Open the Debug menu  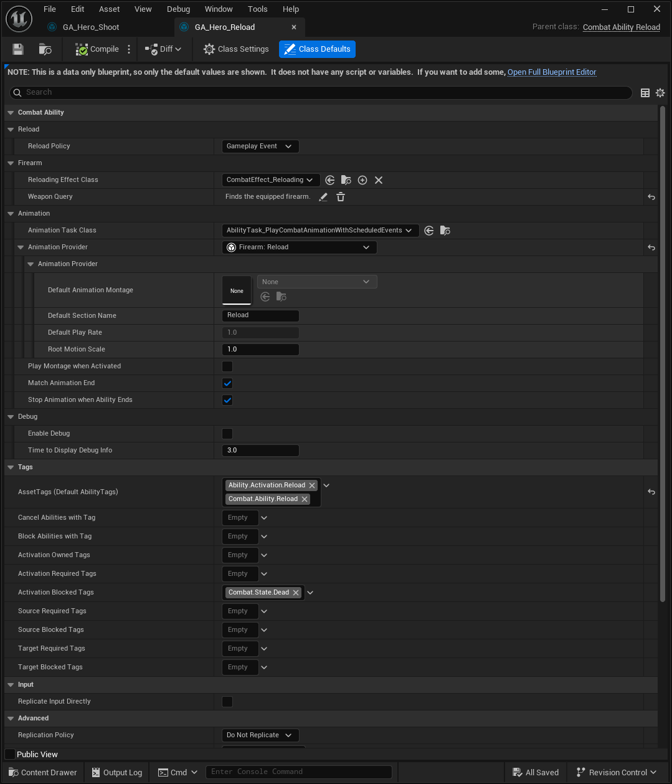click(179, 9)
